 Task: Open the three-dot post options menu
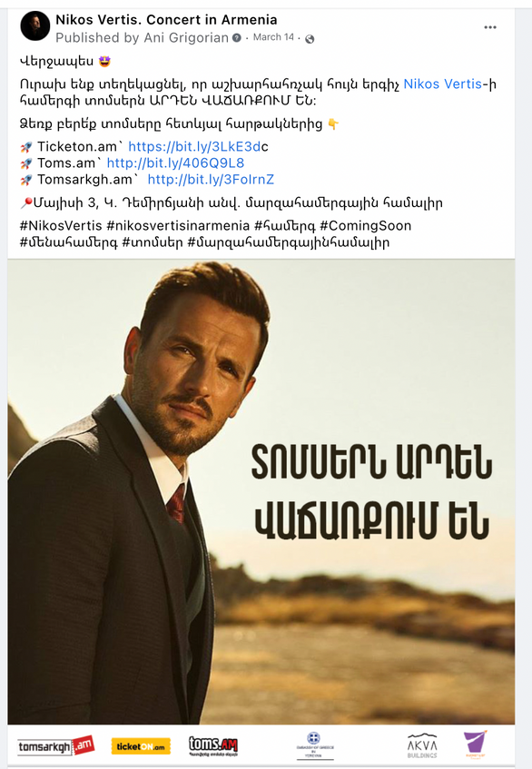coord(490,27)
